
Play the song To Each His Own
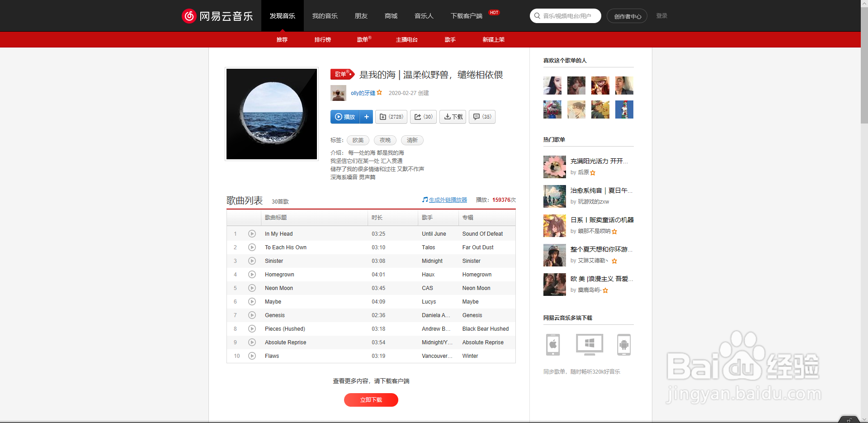(x=252, y=247)
